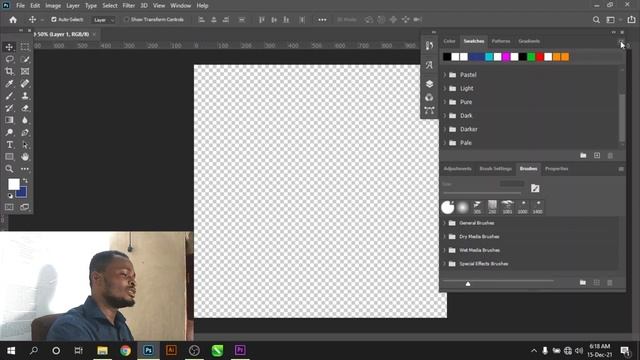Create new brush group in Brushes panel
This screenshot has width=640, height=360.
click(x=582, y=282)
